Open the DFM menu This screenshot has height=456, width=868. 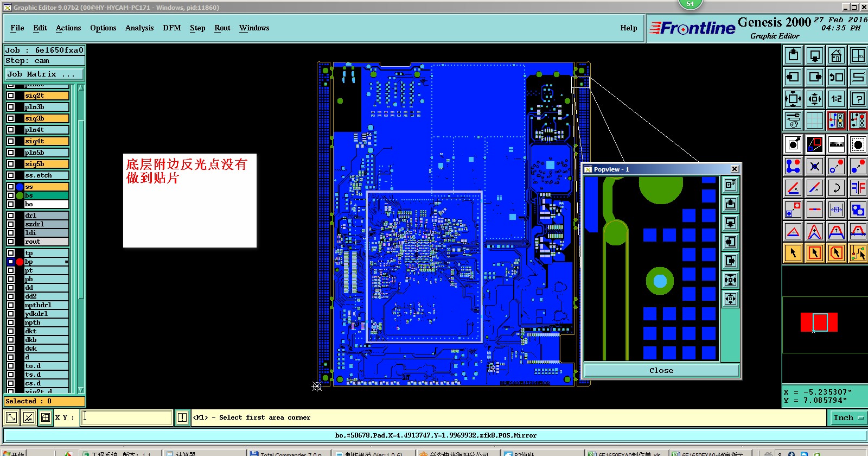172,28
